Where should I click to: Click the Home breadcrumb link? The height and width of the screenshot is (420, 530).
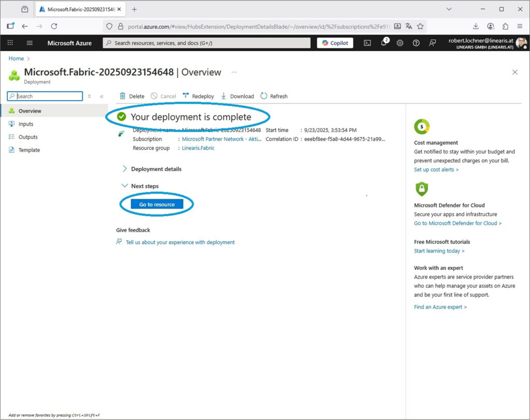[16, 58]
